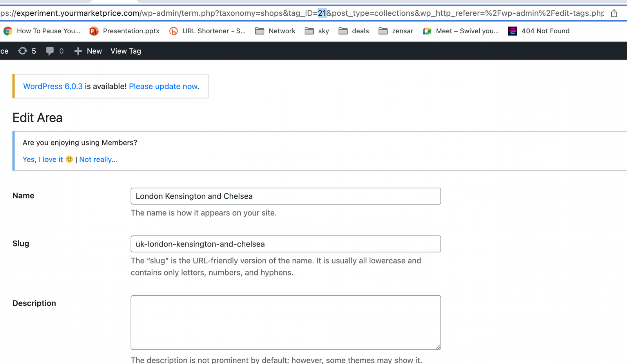Click the WordPress 6.0.3 link
Viewport: 627px width, 364px height.
pos(53,86)
